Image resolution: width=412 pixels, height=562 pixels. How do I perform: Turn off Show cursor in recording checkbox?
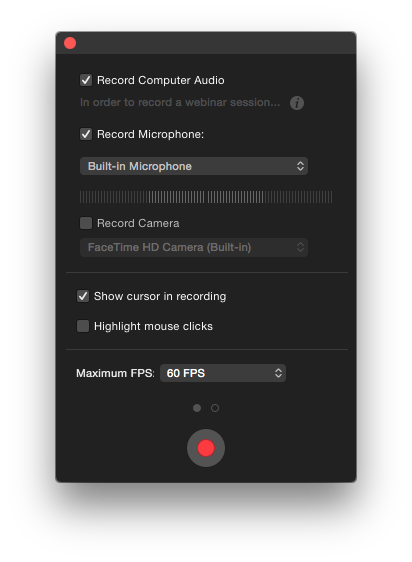coord(83,296)
